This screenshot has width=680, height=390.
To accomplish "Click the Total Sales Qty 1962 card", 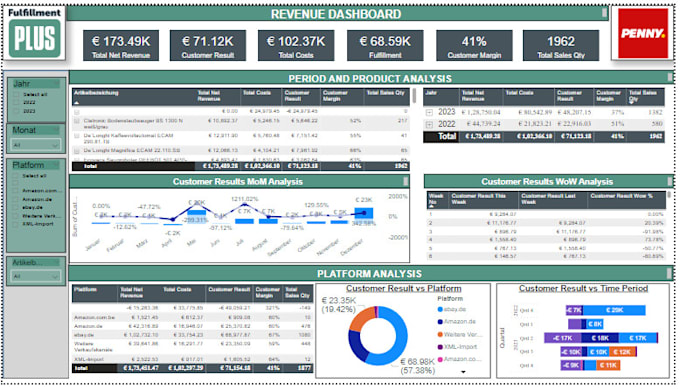I will pos(561,45).
